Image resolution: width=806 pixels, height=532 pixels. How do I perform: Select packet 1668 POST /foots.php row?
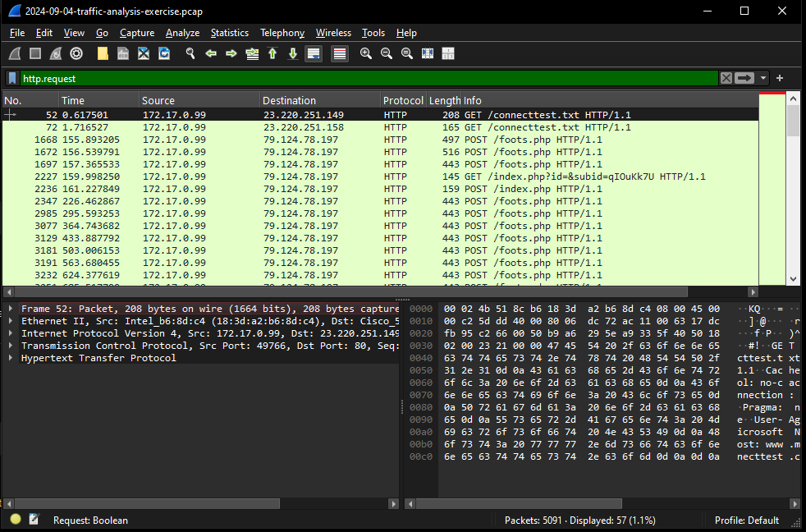[x=380, y=140]
